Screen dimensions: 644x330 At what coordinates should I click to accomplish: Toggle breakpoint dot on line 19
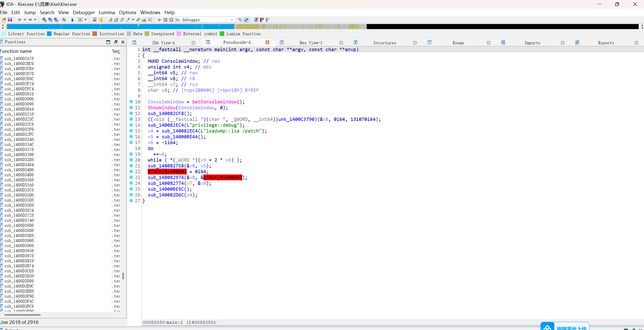coord(131,154)
